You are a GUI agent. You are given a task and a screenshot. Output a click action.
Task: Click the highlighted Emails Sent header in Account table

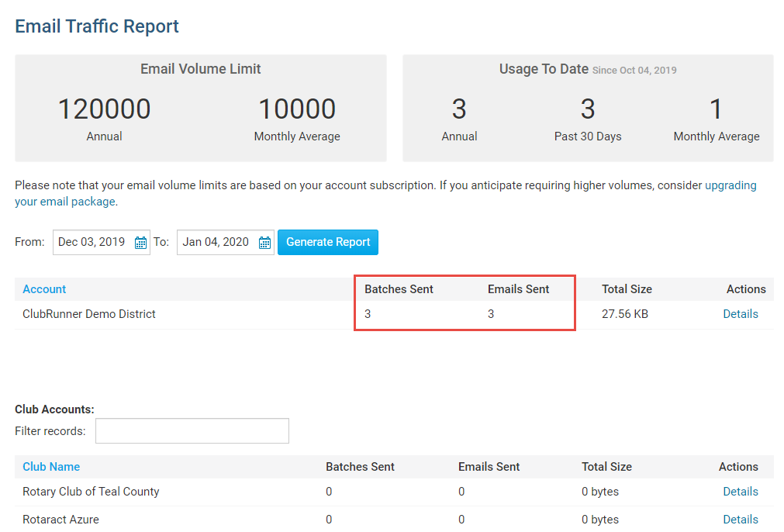(518, 289)
